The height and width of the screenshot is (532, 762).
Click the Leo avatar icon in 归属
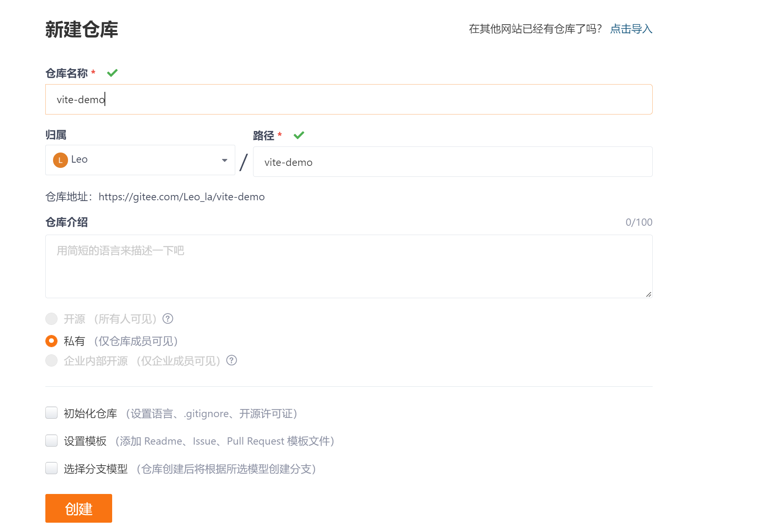(x=60, y=160)
